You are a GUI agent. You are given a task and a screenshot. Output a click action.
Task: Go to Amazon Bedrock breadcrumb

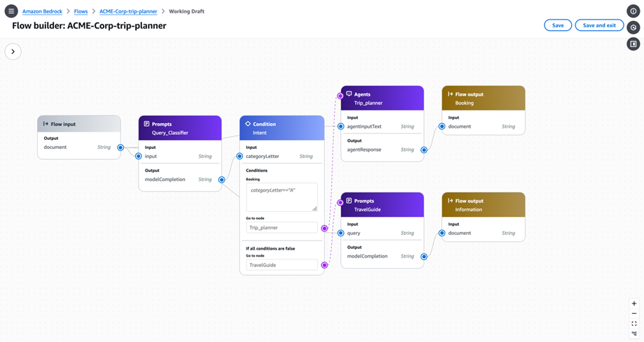[42, 11]
